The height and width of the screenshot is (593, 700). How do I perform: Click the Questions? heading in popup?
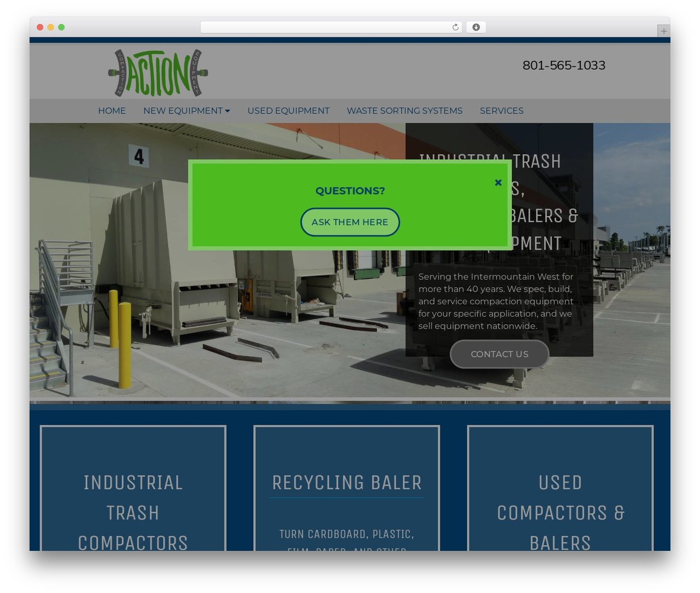point(350,191)
